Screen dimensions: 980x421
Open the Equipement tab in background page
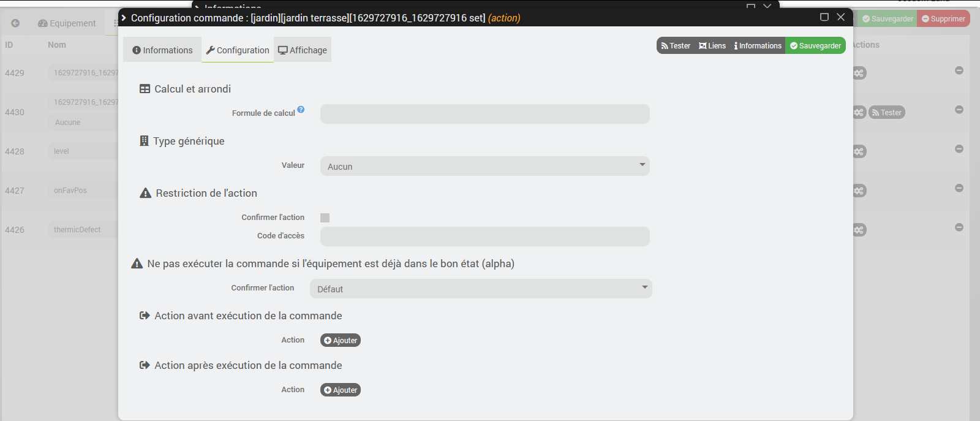pos(67,23)
